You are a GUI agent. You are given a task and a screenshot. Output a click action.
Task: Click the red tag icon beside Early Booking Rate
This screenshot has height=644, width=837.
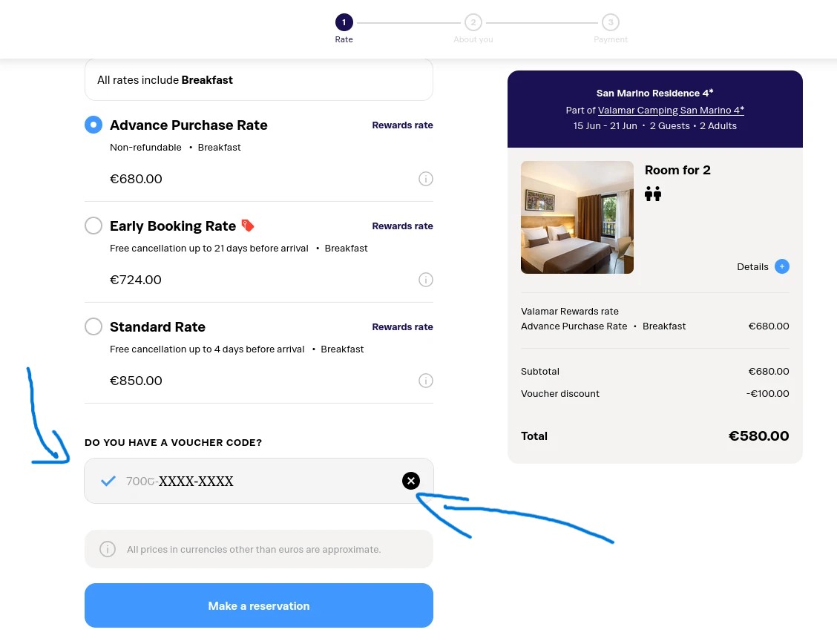[x=248, y=226]
